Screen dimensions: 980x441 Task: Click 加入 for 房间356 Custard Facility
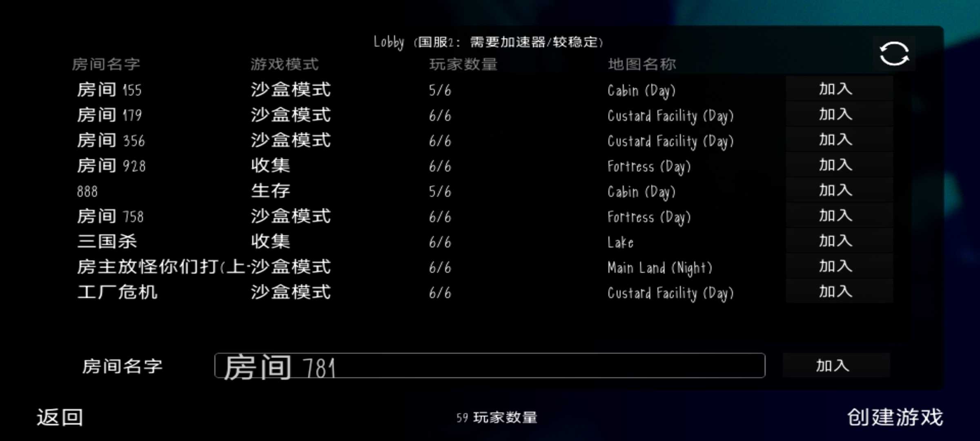coord(835,140)
